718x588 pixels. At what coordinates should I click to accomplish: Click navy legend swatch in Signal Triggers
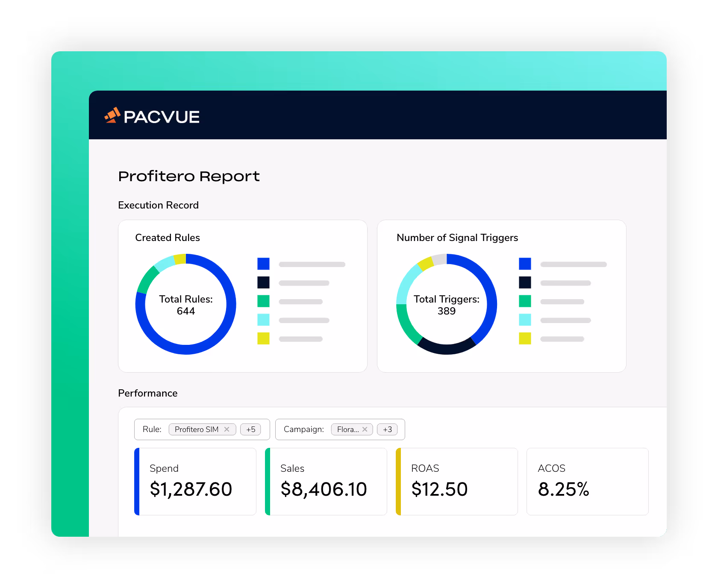pyautogui.click(x=525, y=282)
